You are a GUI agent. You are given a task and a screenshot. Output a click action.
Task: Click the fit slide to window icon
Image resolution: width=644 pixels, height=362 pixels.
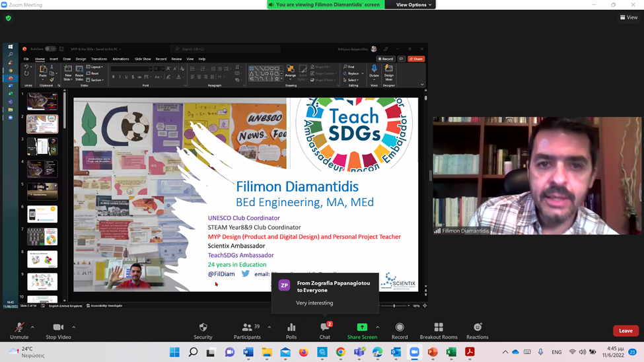[x=425, y=306]
